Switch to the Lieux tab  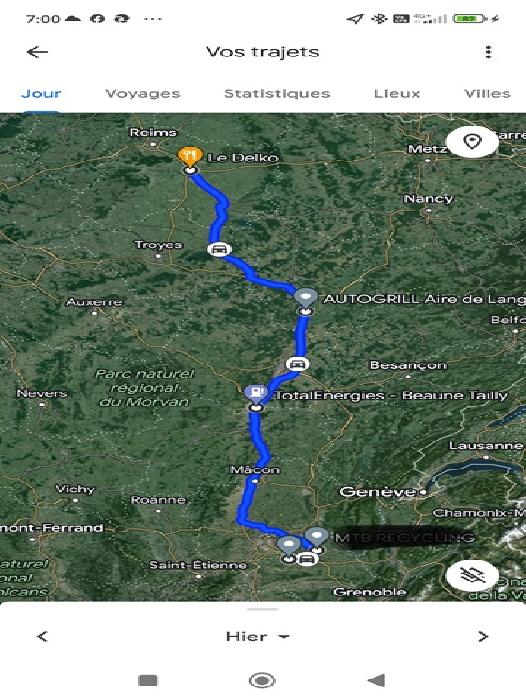pyautogui.click(x=397, y=94)
